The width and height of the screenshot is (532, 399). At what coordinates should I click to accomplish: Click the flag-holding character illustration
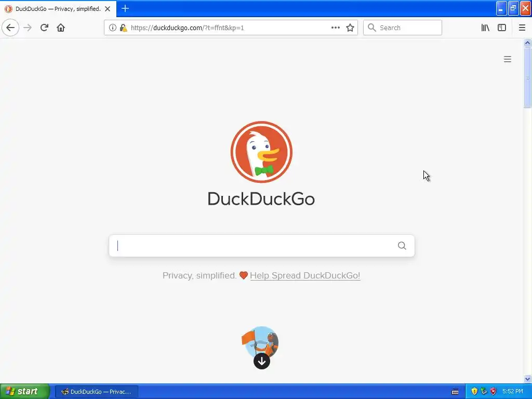click(x=260, y=341)
